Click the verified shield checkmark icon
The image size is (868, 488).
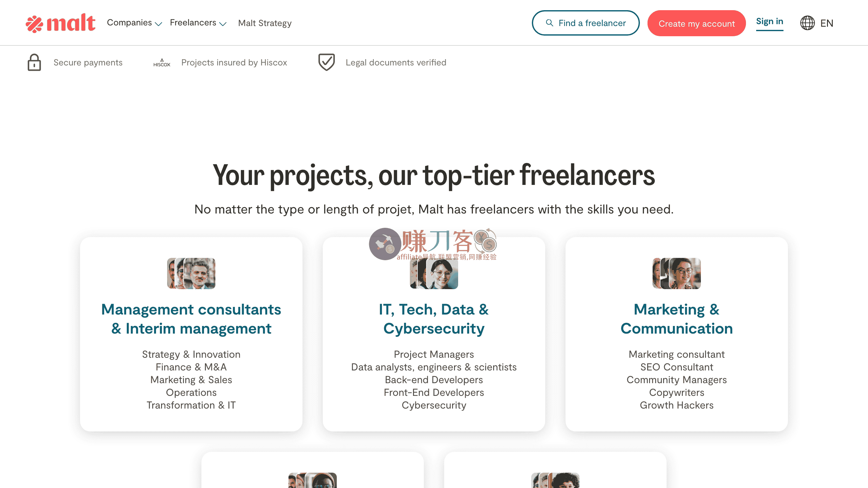[326, 62]
